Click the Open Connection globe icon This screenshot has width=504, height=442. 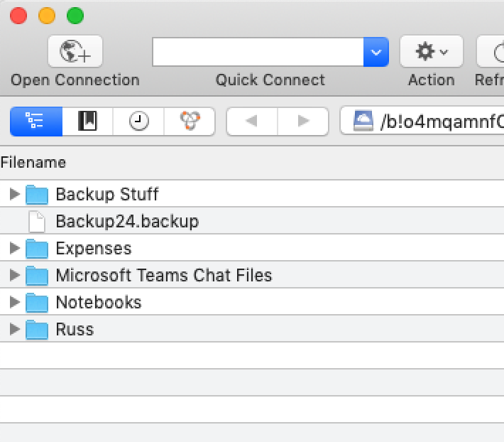[75, 52]
